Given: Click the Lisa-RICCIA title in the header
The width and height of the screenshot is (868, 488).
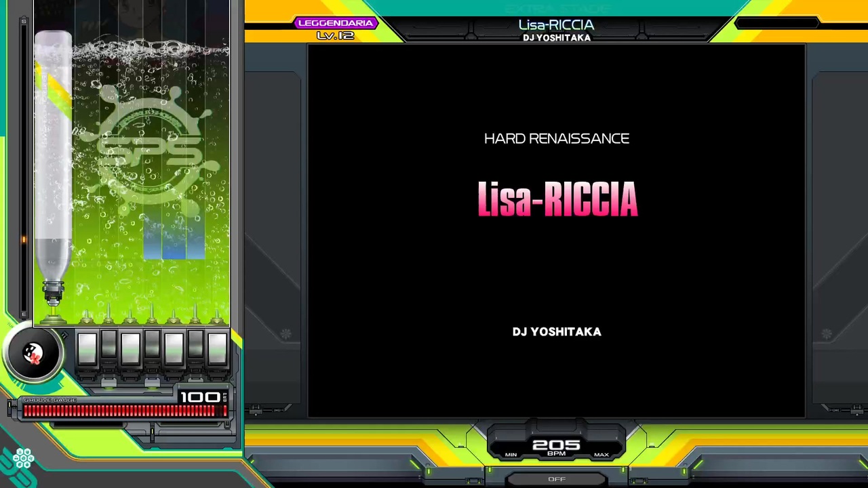Looking at the screenshot, I should pos(557,25).
